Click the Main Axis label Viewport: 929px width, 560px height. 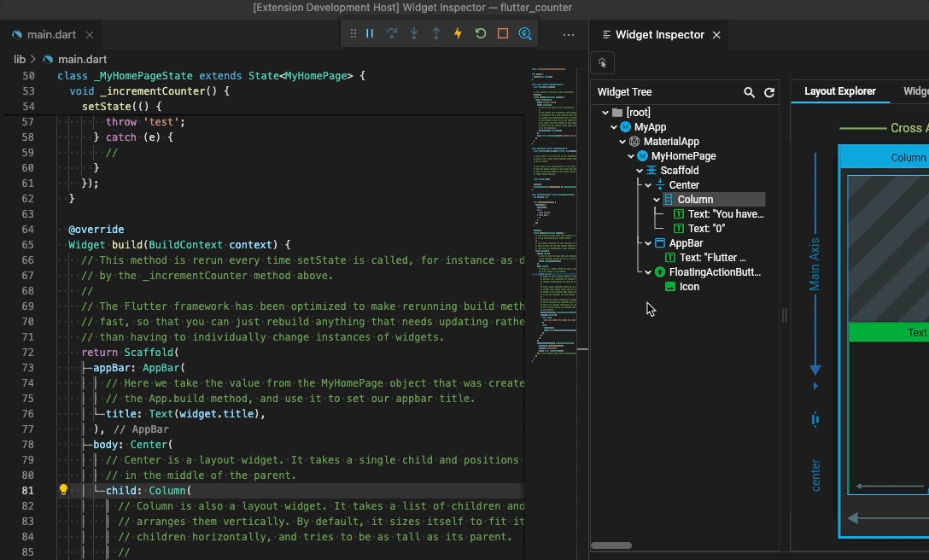pos(815,265)
